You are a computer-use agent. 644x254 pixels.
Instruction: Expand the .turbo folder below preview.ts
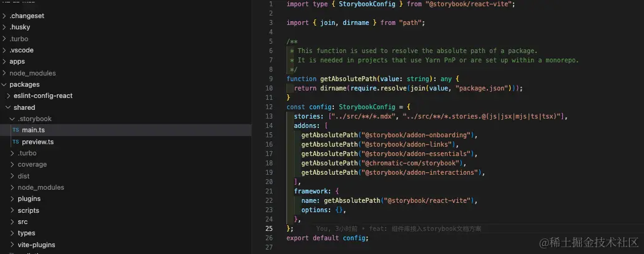27,154
